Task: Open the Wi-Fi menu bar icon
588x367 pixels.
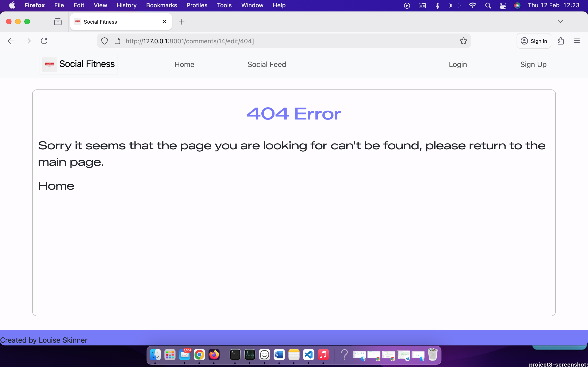Action: click(x=473, y=5)
